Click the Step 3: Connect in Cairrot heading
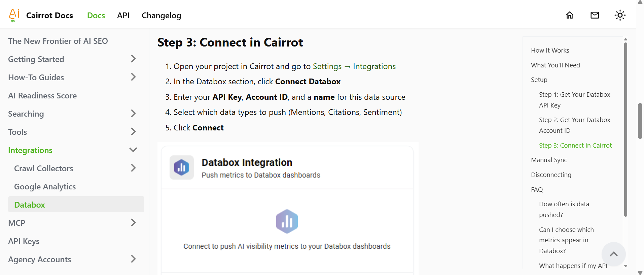 coord(230,42)
